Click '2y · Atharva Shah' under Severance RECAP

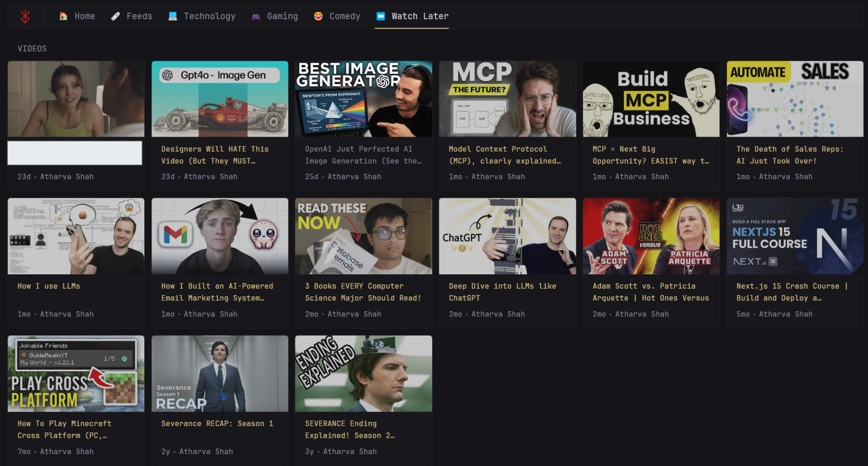(x=197, y=451)
